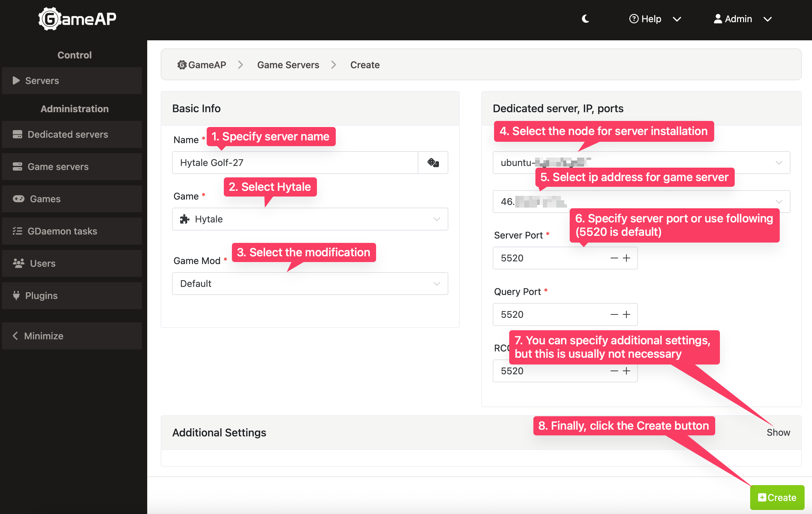Increase Server Port with plus button
The width and height of the screenshot is (812, 514).
626,258
